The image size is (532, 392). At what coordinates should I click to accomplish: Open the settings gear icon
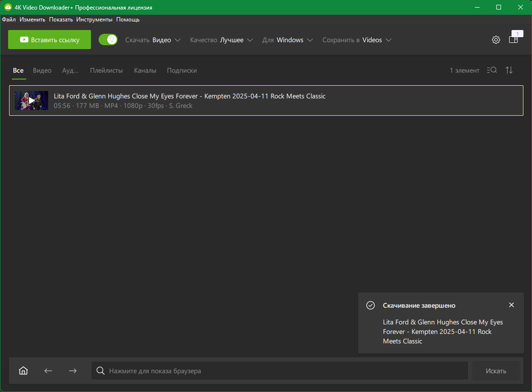coord(496,40)
